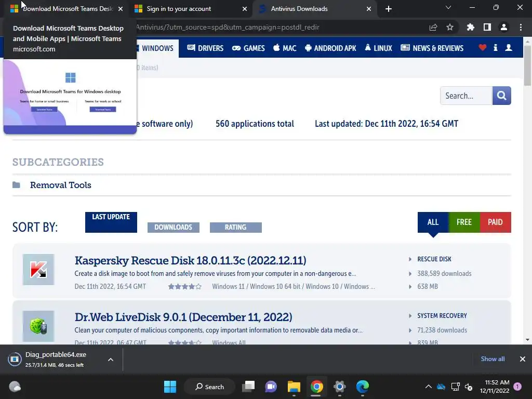Open the taskbar Search box
532x399 pixels.
click(209, 387)
